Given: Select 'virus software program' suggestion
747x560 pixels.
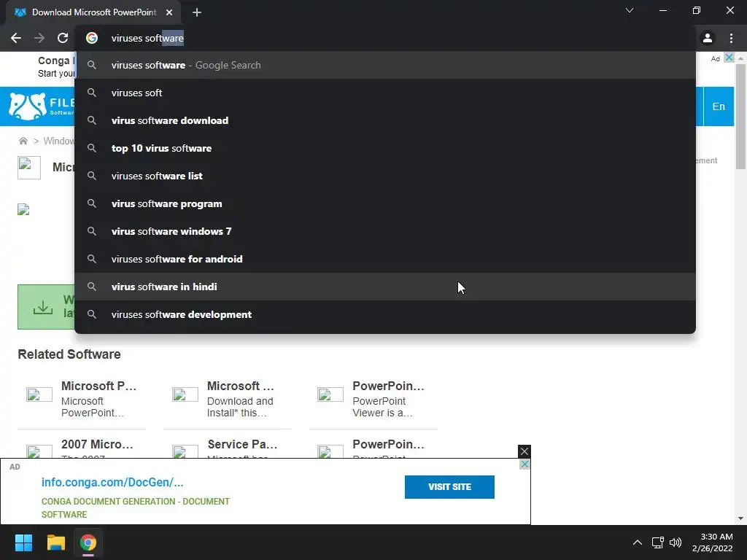Looking at the screenshot, I should [x=385, y=204].
